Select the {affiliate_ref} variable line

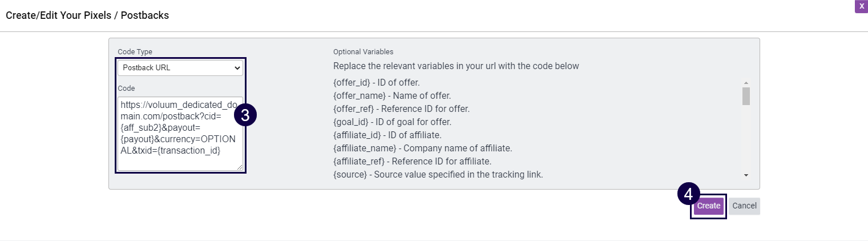(x=413, y=161)
